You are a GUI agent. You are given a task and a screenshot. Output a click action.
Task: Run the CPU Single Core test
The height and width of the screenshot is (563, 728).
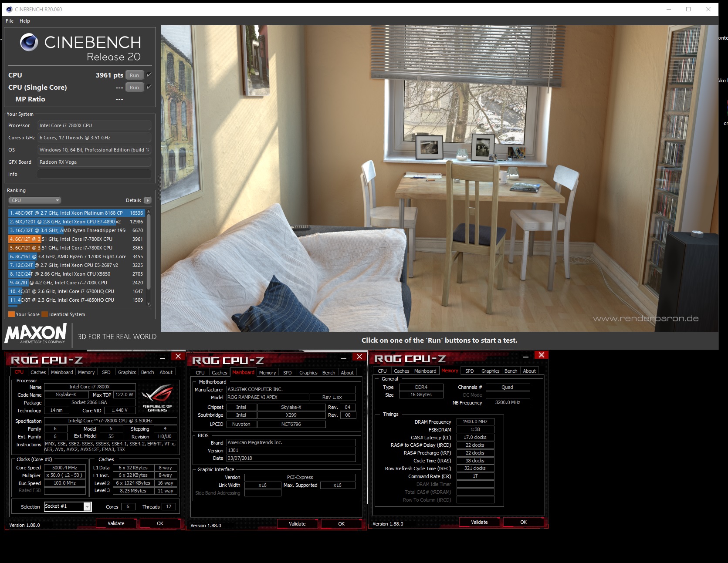coord(134,88)
